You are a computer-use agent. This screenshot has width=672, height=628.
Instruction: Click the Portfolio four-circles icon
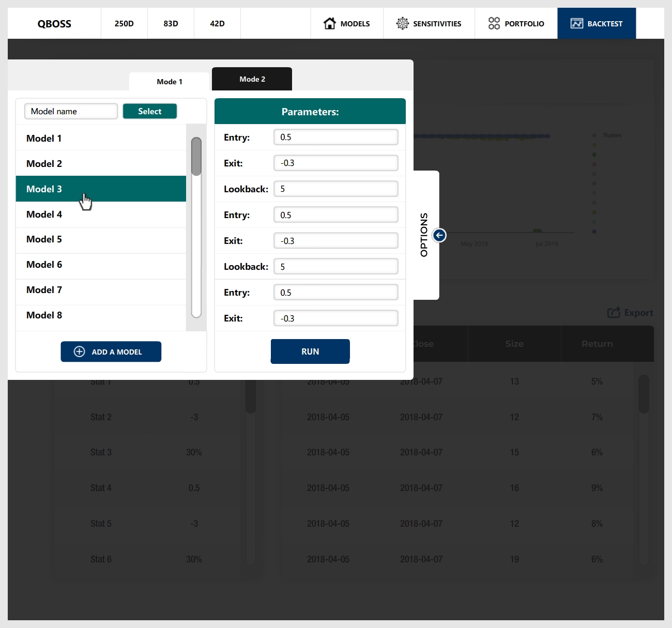494,23
